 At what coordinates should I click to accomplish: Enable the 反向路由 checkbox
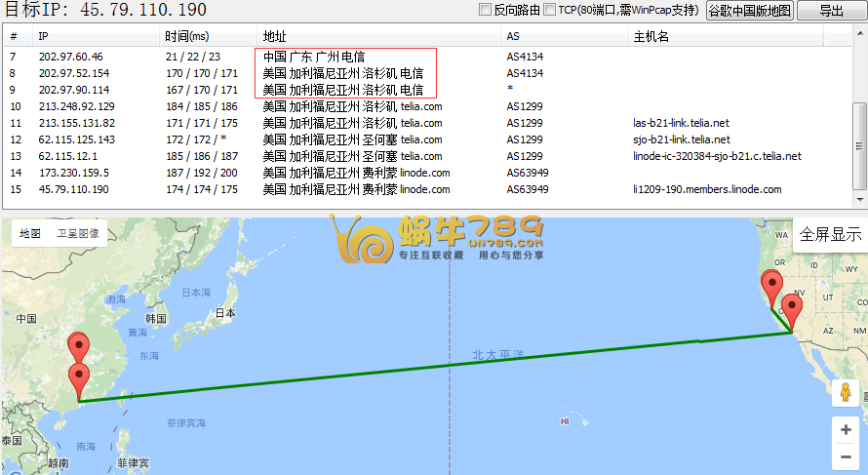point(485,10)
